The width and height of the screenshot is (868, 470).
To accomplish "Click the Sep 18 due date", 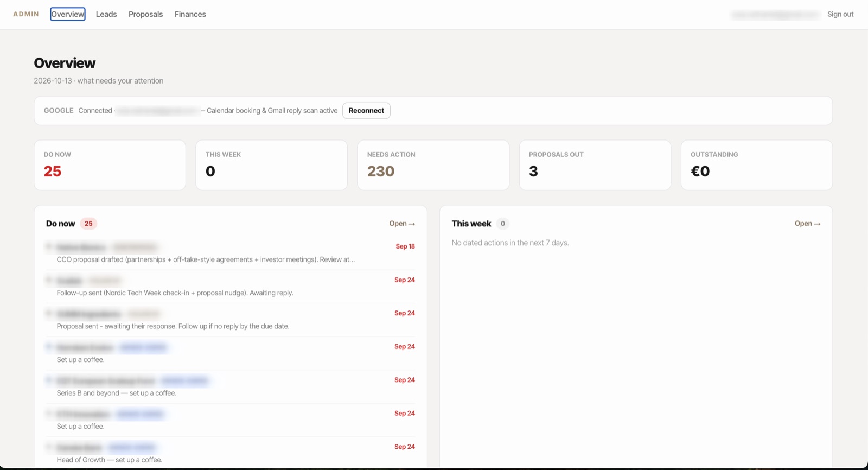I will (x=405, y=246).
